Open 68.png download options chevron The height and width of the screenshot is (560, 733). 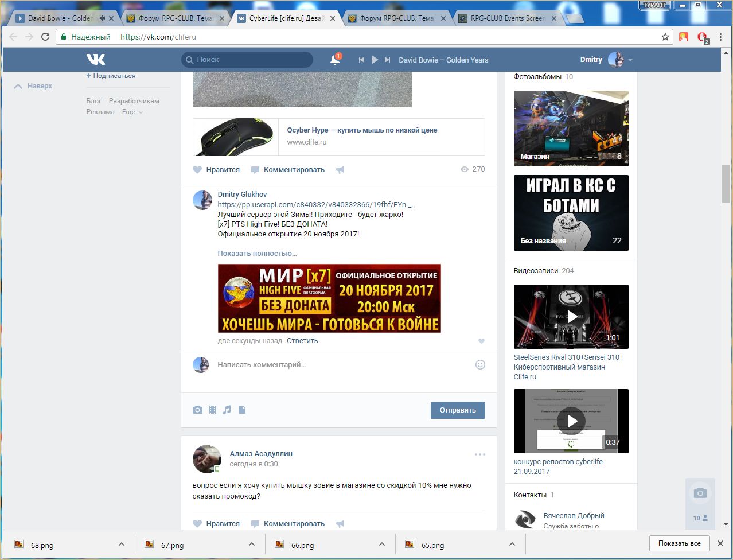121,545
